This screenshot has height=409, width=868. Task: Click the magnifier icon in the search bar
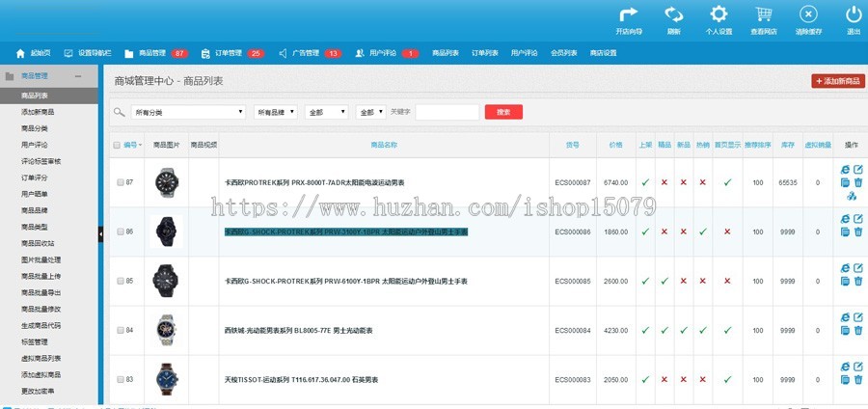pyautogui.click(x=119, y=112)
